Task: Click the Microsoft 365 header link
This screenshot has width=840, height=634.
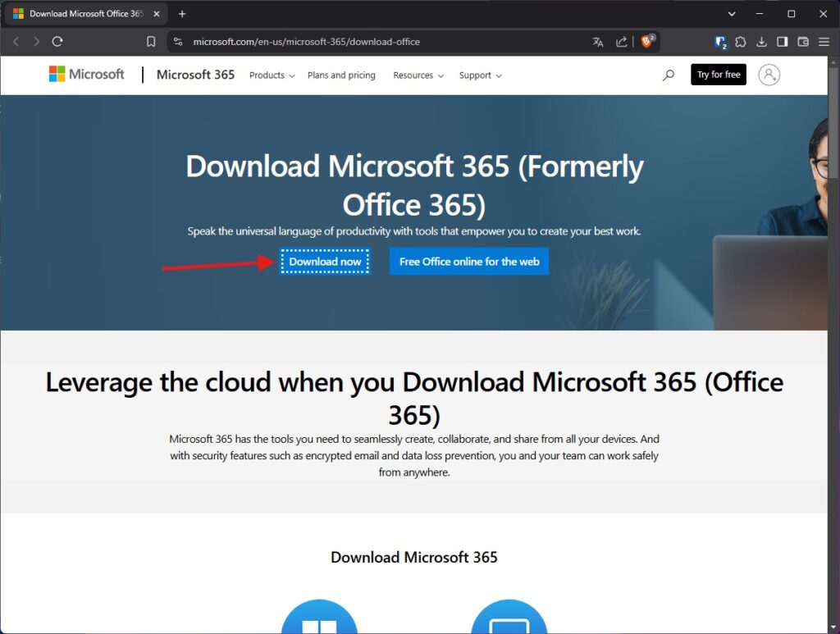Action: (195, 75)
